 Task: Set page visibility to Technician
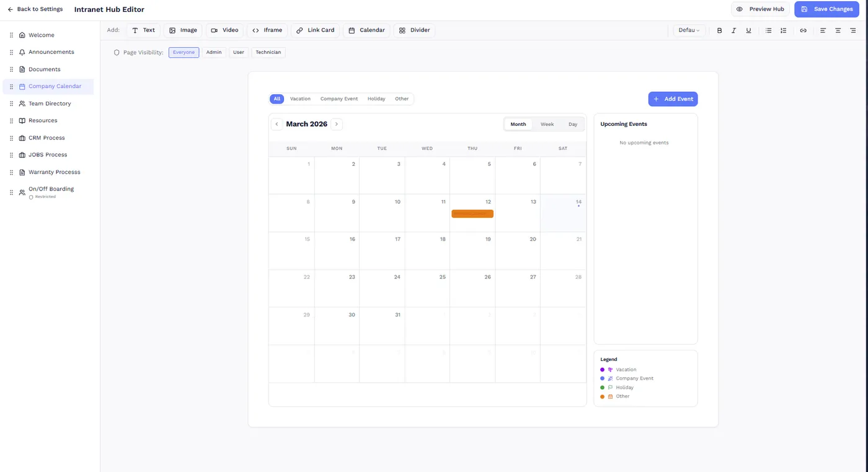tap(268, 53)
